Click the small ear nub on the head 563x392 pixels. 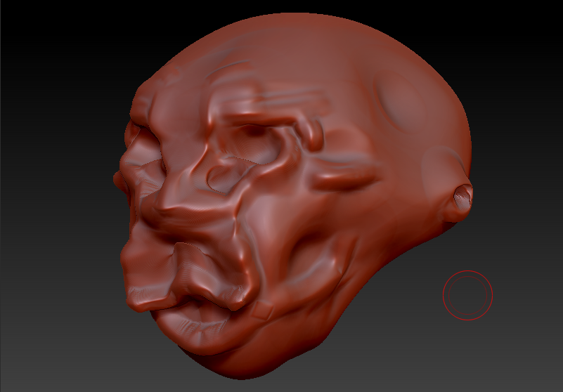(463, 196)
